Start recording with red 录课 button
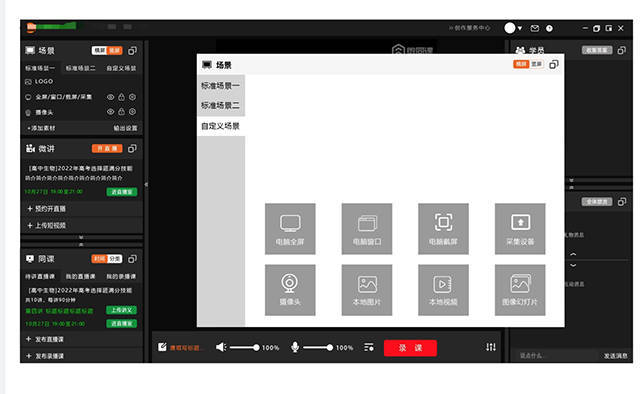The height and width of the screenshot is (394, 640). [x=410, y=348]
